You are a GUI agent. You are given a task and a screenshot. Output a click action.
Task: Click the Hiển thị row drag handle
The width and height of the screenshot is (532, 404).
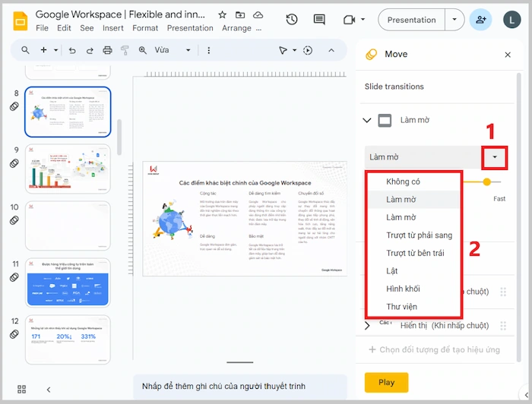point(503,326)
